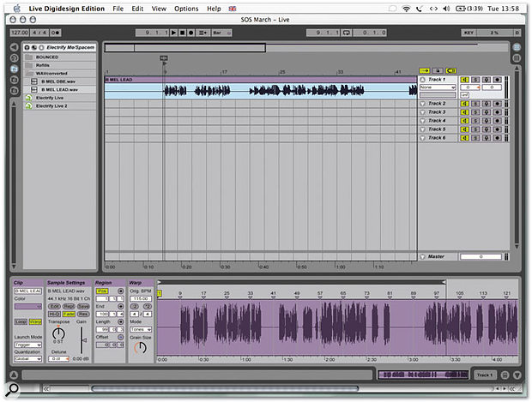532x402 pixels.
Task: Click the sample Save button
Action: 83,306
